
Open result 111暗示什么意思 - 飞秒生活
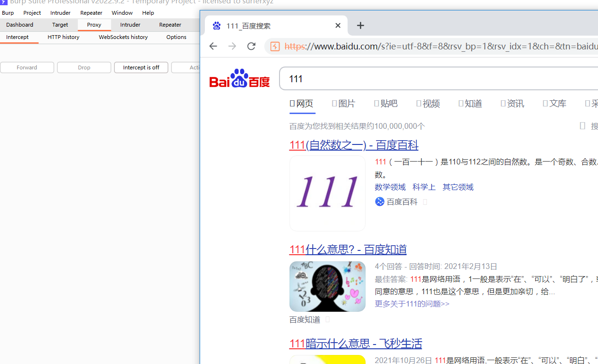356,344
